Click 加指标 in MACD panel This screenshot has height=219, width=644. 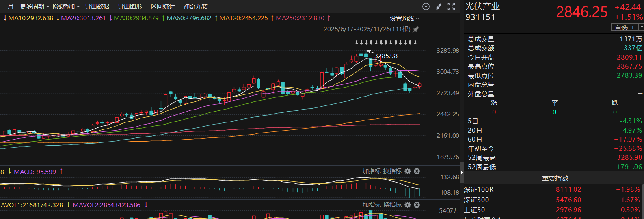point(372,171)
